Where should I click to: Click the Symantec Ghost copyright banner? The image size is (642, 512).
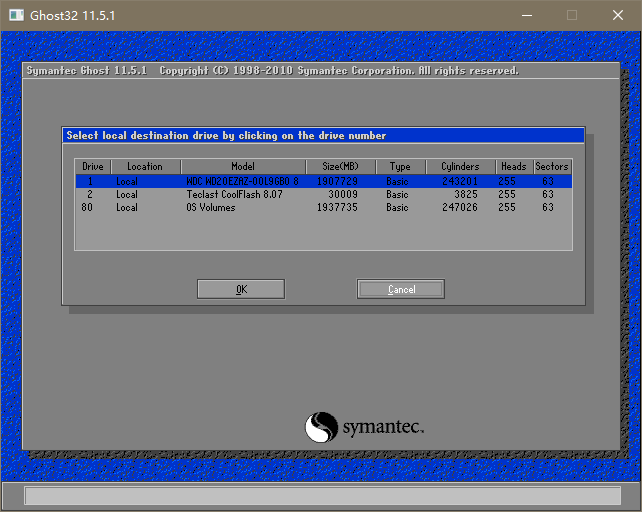pos(272,71)
